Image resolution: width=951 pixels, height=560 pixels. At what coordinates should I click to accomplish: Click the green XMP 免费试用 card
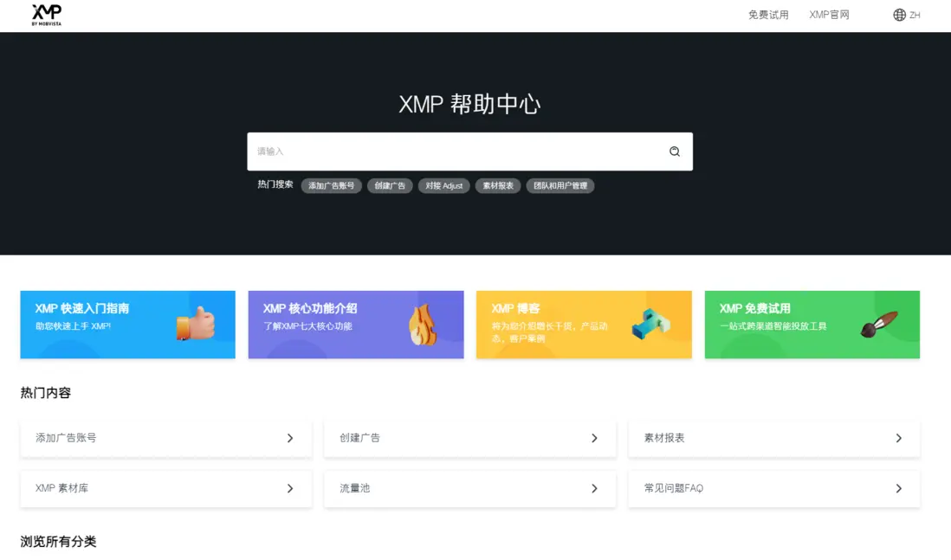coord(812,325)
